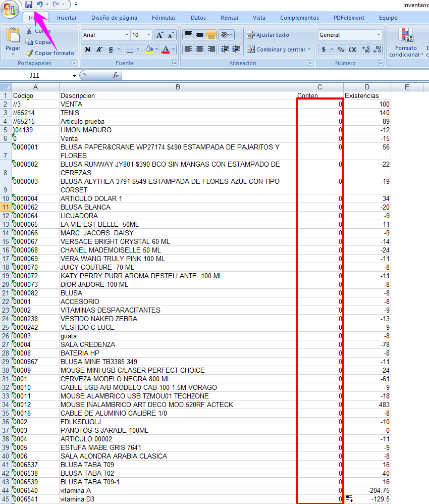The image size is (429, 504).
Task: Open the PDFelement tab
Action: pyautogui.click(x=349, y=18)
